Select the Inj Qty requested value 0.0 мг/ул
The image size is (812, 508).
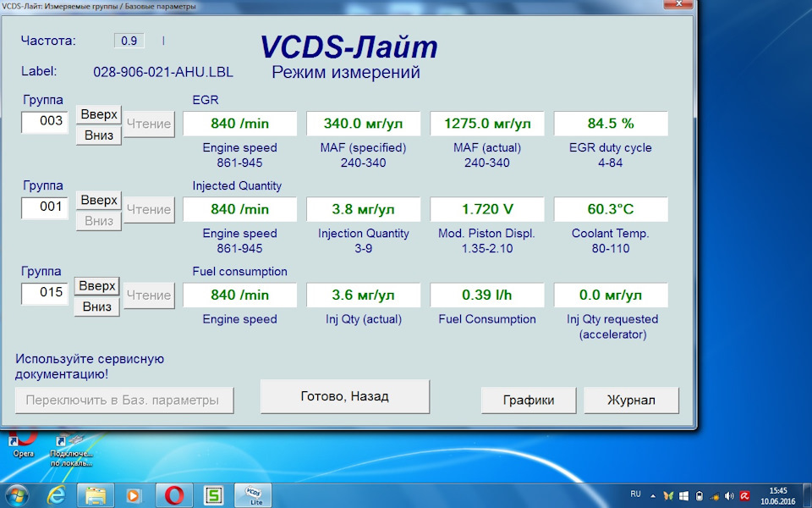pos(611,295)
